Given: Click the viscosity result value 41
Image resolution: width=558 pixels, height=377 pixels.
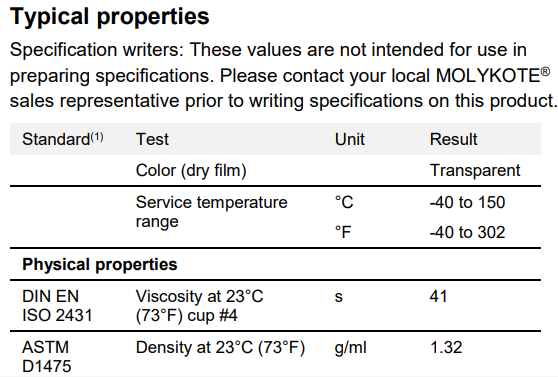Looking at the screenshot, I should click(x=438, y=296).
